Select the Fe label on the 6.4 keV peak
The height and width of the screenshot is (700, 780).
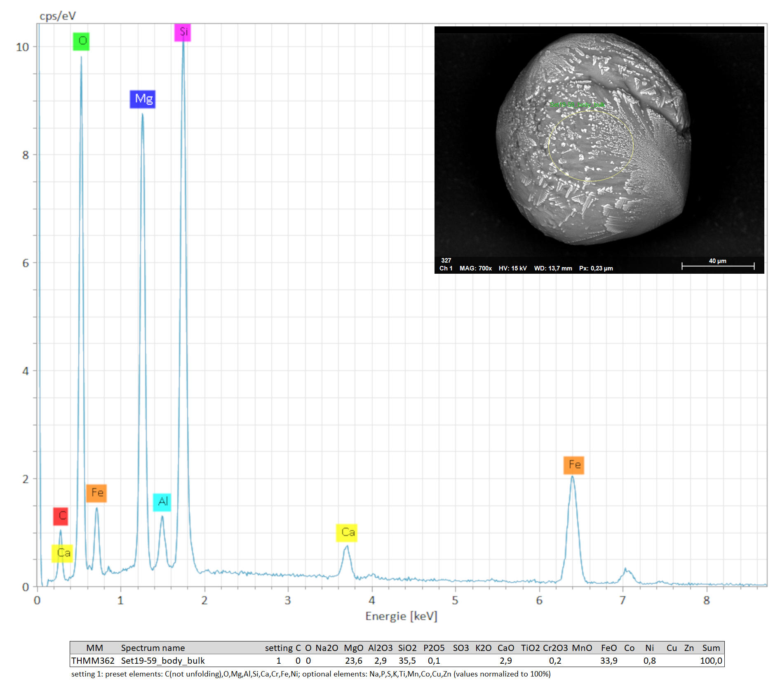[x=574, y=465]
